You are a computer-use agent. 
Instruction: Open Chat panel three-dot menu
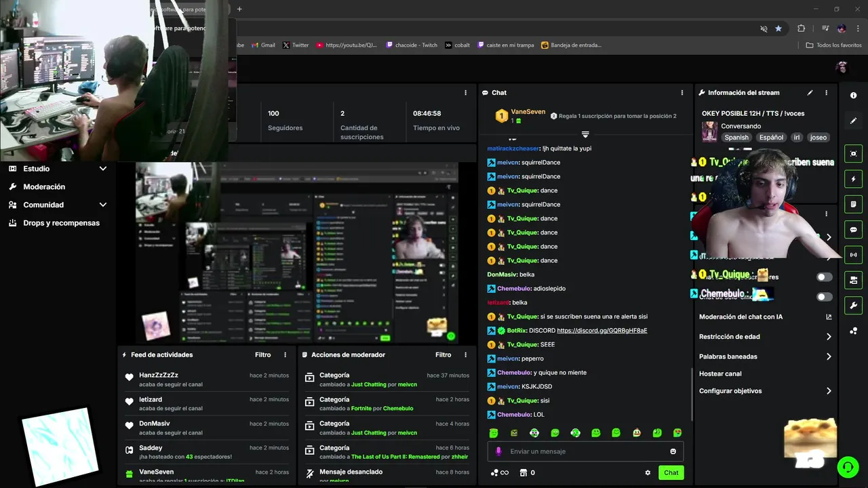pos(682,93)
